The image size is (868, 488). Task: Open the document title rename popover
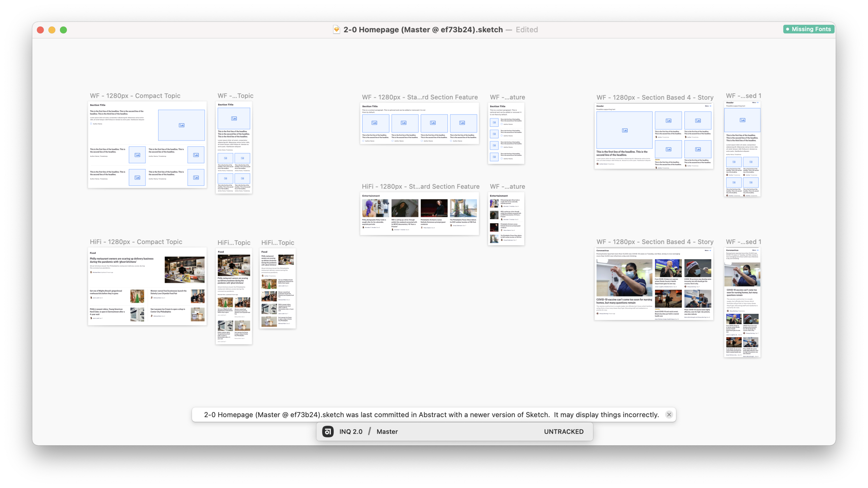pyautogui.click(x=423, y=30)
